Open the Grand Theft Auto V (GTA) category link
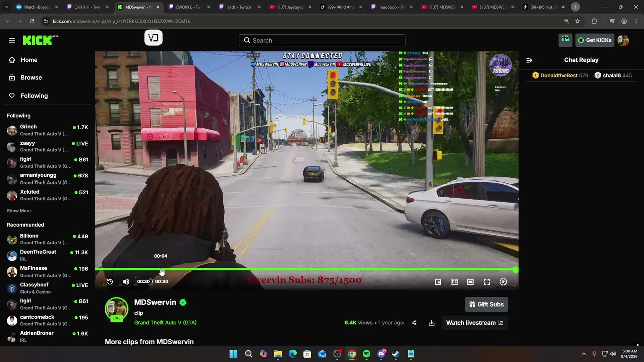 (166, 323)
